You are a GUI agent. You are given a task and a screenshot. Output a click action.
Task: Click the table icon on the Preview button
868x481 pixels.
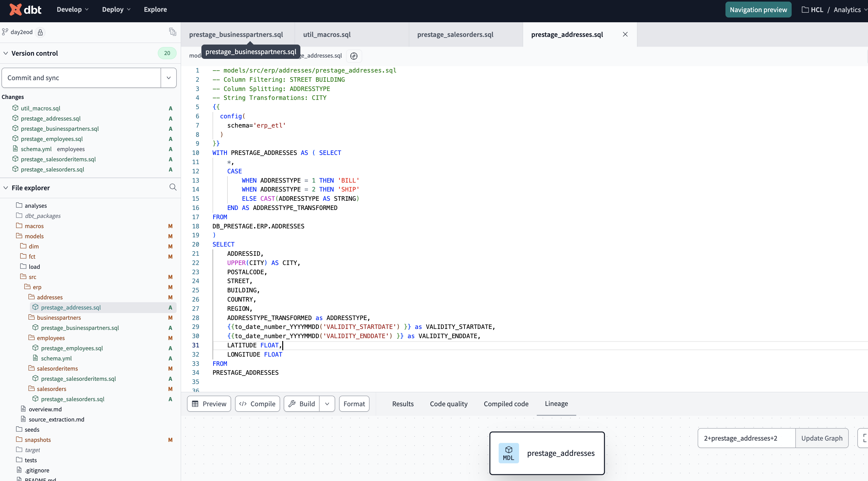[x=195, y=403]
